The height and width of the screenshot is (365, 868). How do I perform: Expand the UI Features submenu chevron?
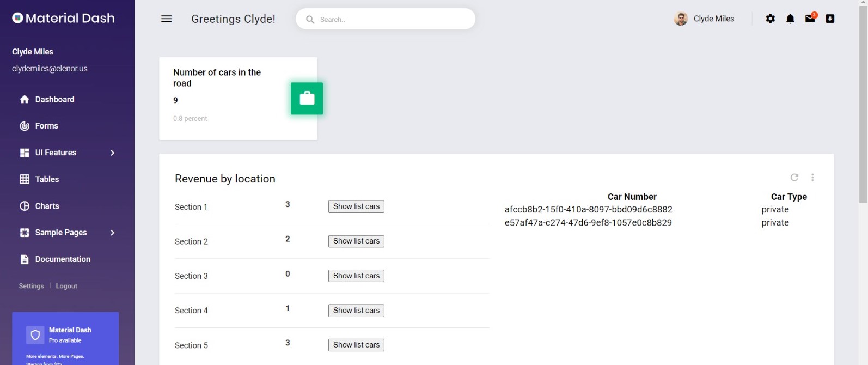coord(113,153)
